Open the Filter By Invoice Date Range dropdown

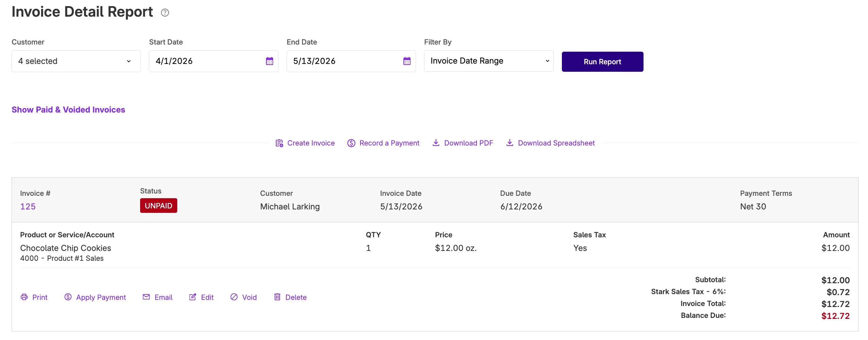[x=489, y=61]
